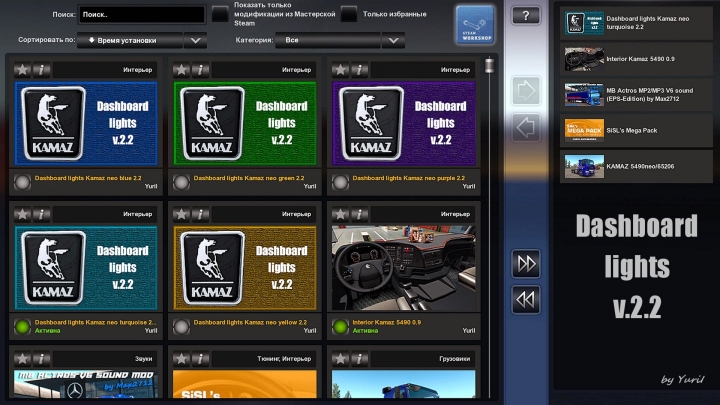Screen dimensions: 720x405
Task: Click title Dashboard lights Kamaz neo purple 2.2
Action: point(409,178)
